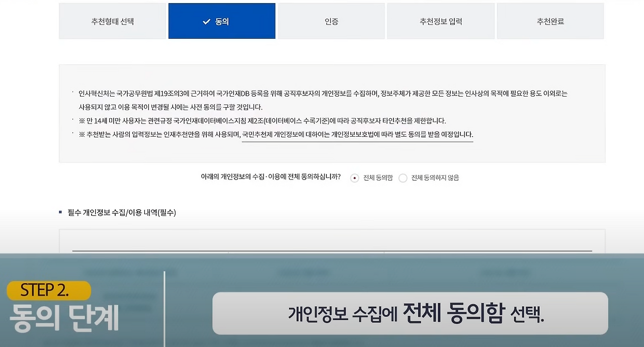Screen dimensions: 644x347
Task: Switch to the 추천정보 입력 step
Action: tap(441, 21)
